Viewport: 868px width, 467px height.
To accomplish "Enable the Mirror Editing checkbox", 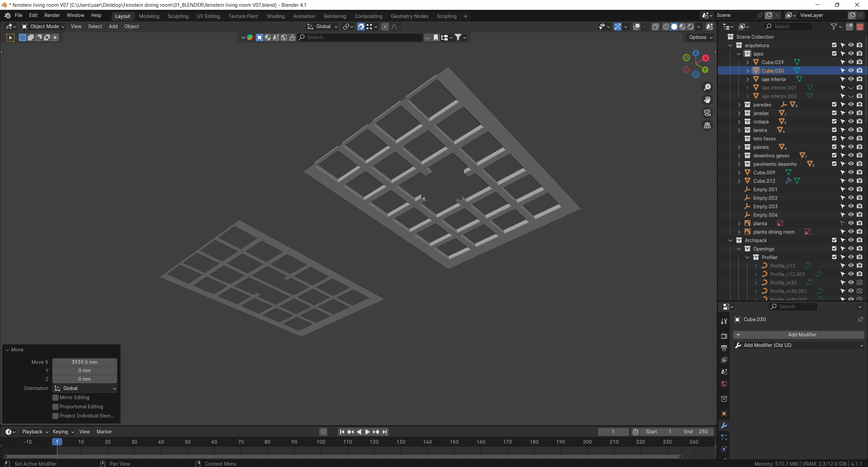I will click(x=56, y=397).
